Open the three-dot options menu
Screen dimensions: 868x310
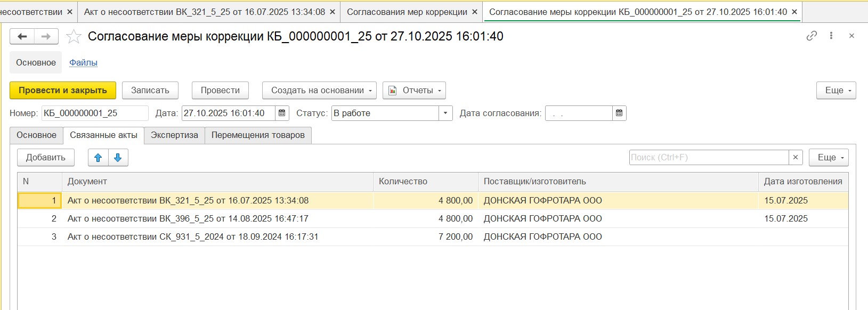tap(831, 36)
